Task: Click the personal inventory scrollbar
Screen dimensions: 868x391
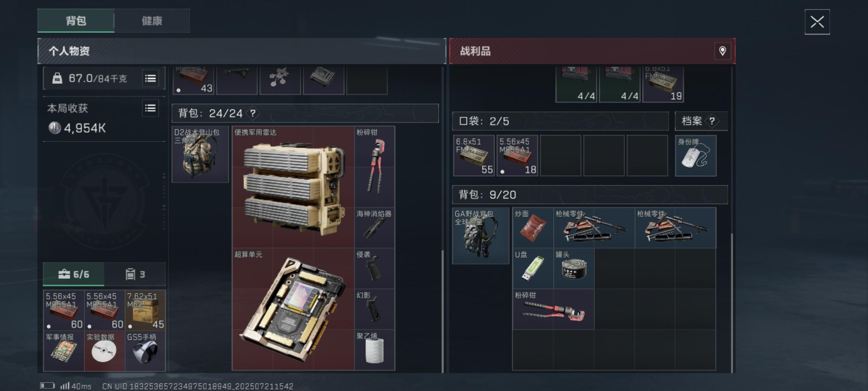Action: (442, 311)
